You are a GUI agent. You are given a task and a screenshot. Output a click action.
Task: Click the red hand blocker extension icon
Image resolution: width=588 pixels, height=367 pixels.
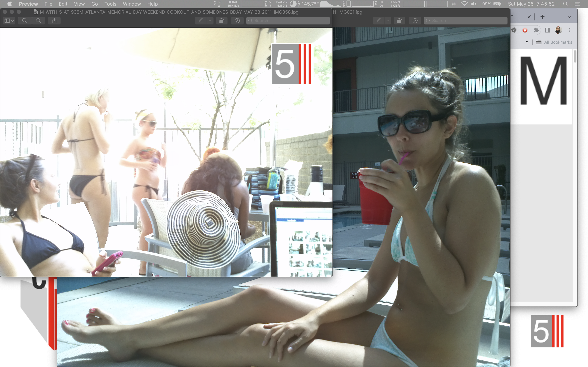525,30
